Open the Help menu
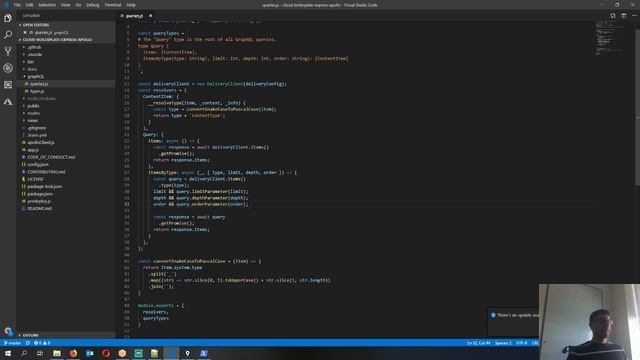Image resolution: width=640 pixels, height=360 pixels. point(131,5)
